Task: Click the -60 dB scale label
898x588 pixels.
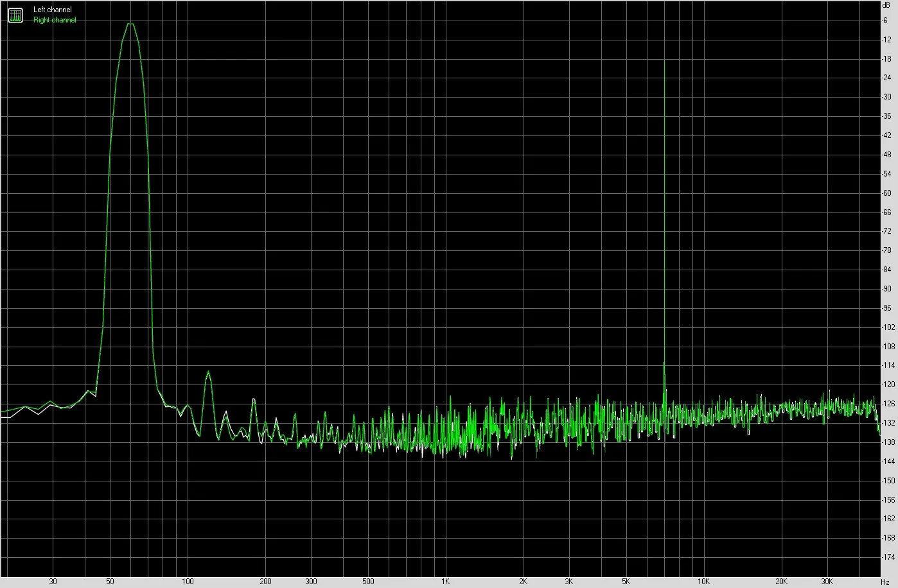Action: (x=886, y=193)
